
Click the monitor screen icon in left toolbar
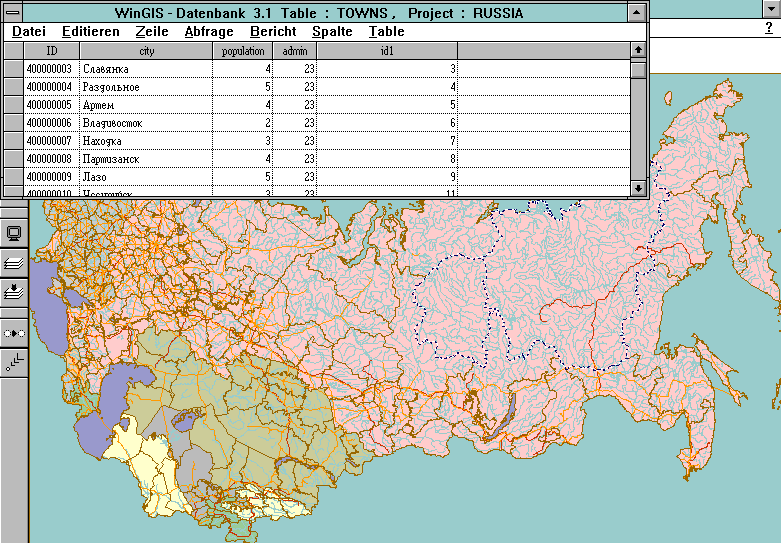[13, 233]
